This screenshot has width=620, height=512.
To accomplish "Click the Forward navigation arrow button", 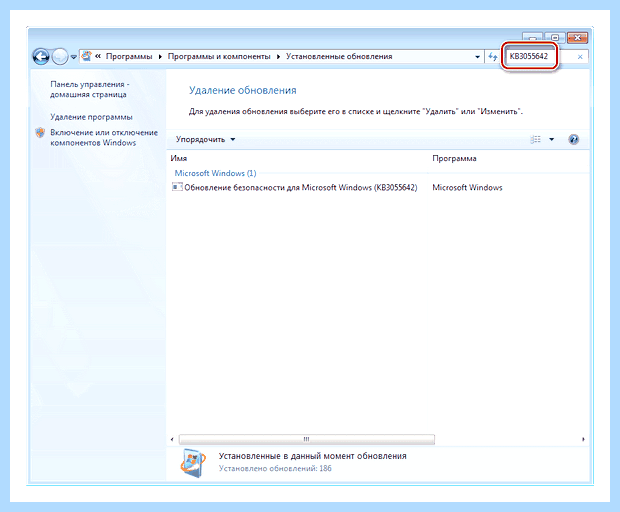I will click(x=60, y=57).
